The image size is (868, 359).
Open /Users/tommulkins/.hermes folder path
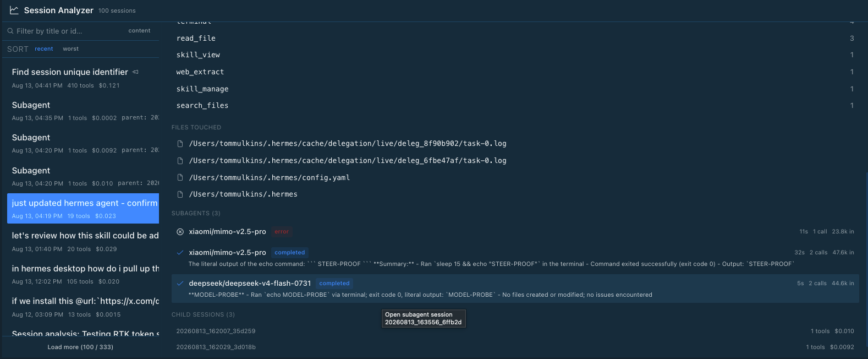click(243, 194)
